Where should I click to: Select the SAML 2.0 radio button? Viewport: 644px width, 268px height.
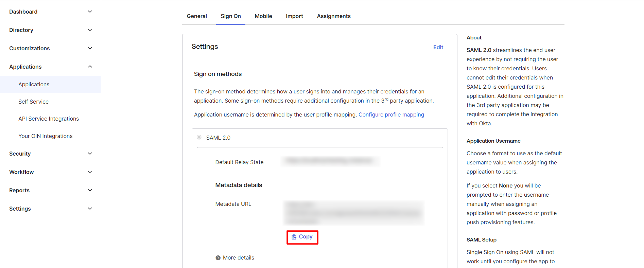coord(199,137)
